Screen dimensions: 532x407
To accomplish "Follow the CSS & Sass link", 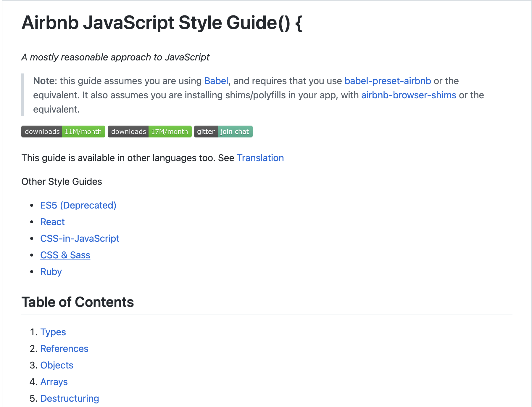I will coord(65,255).
